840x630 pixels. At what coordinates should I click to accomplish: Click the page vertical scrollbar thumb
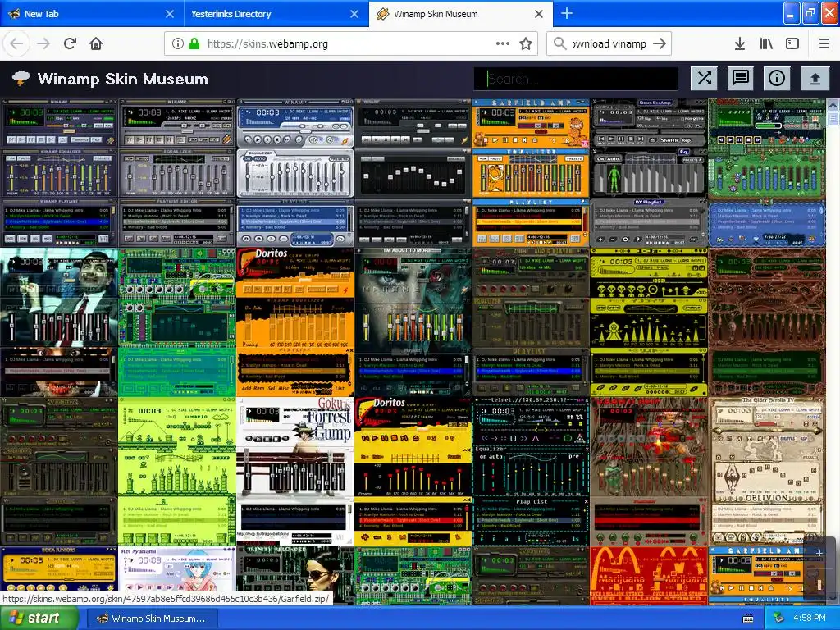[833, 118]
